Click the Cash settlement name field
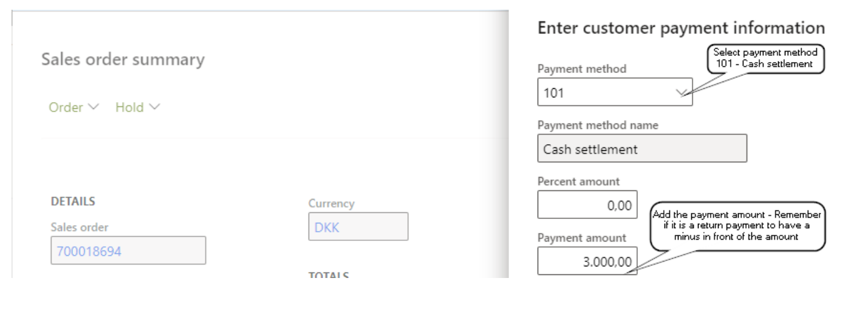868x323 pixels. 641,149
